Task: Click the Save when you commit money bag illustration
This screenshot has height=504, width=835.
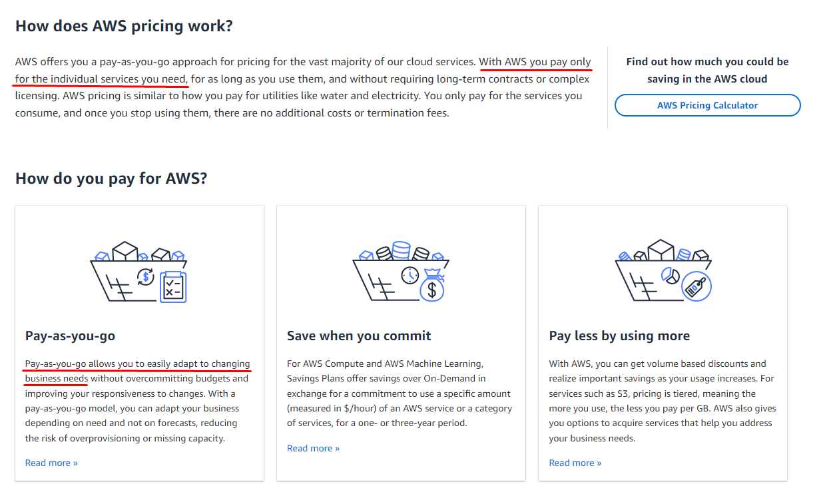Action: 431,285
